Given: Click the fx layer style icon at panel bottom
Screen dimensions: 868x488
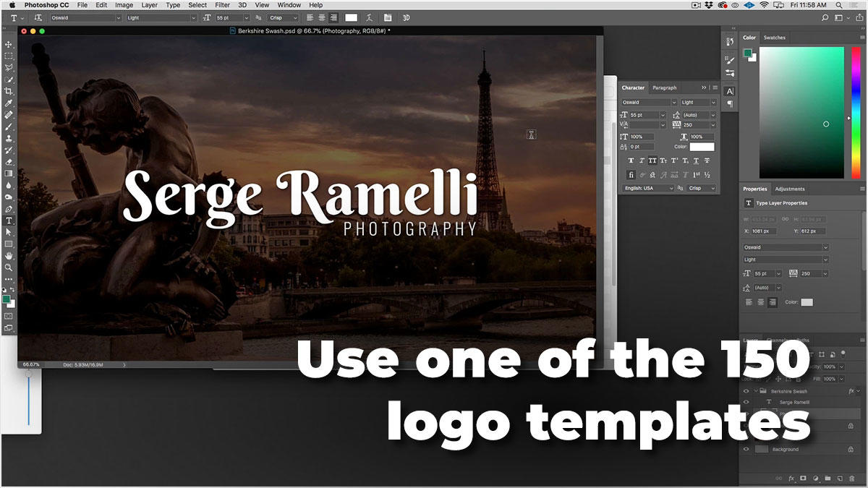Looking at the screenshot, I should pos(791,478).
